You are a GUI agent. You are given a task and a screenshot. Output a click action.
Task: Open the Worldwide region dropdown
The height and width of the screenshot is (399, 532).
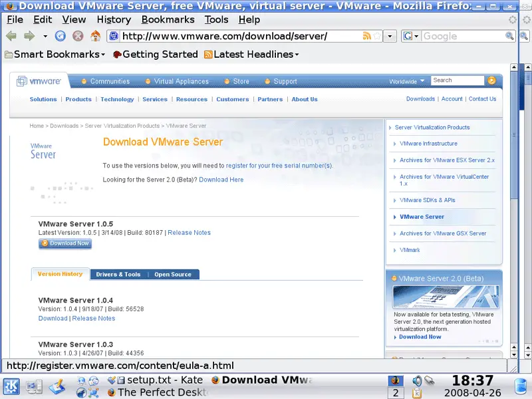pos(407,81)
